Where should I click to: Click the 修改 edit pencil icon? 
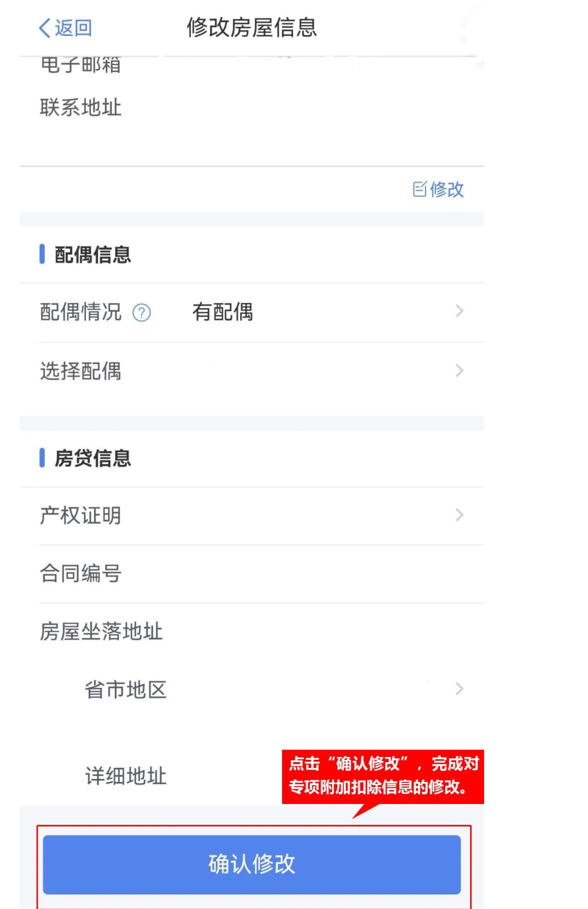point(419,189)
